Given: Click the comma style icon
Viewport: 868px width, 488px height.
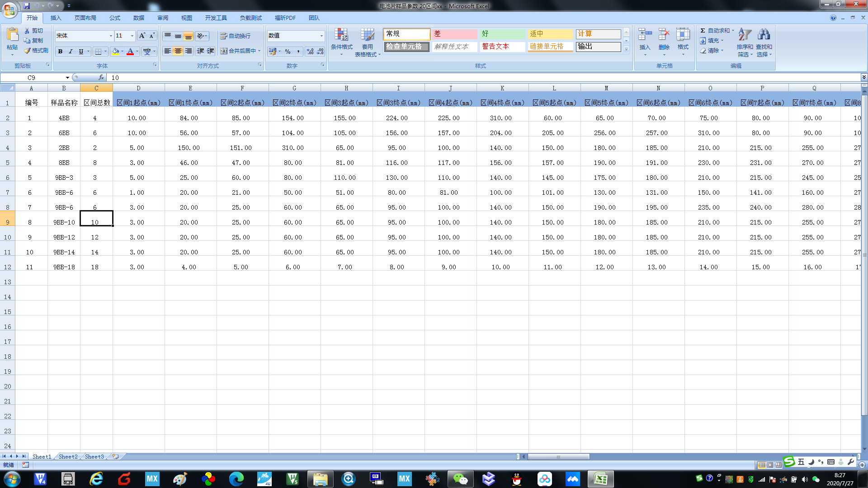Looking at the screenshot, I should [x=298, y=52].
